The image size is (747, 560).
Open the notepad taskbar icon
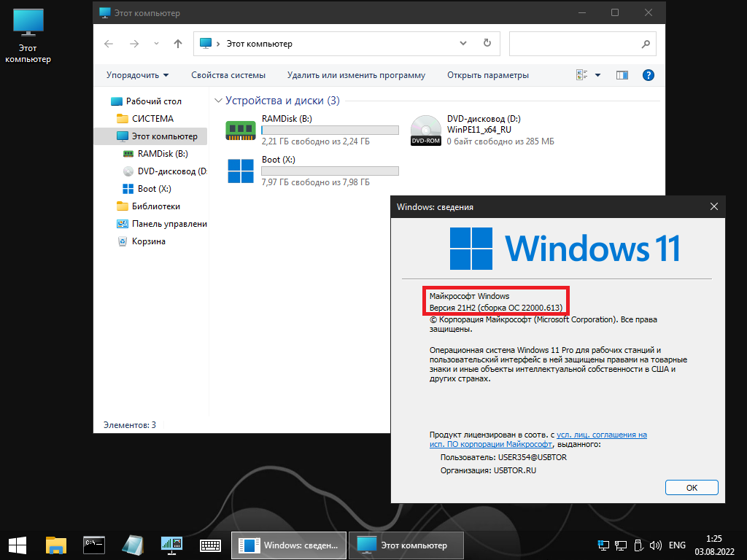tap(133, 545)
